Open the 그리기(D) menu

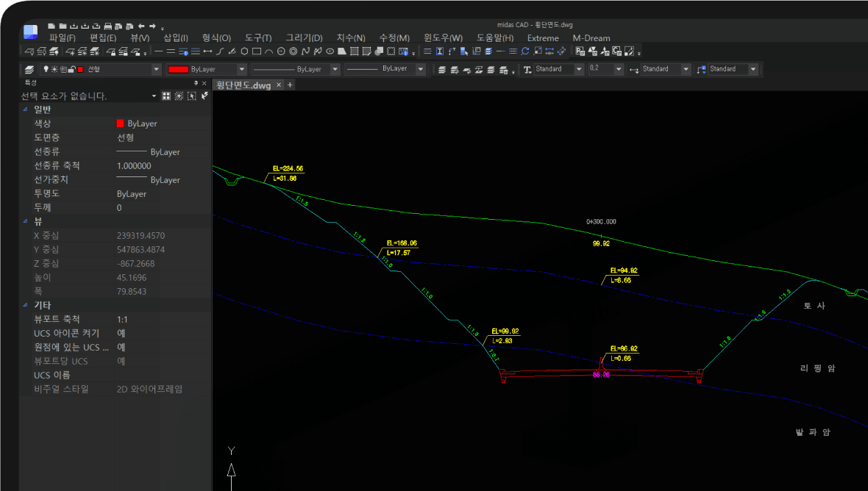pos(304,38)
